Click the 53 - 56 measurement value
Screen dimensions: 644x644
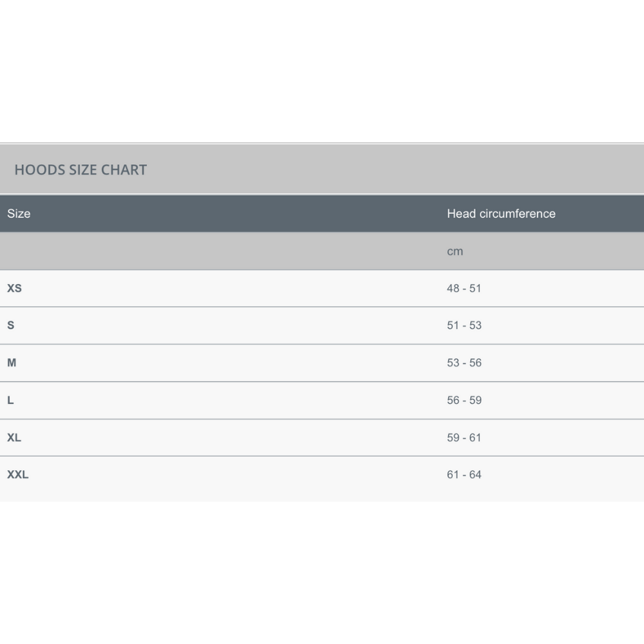(464, 363)
